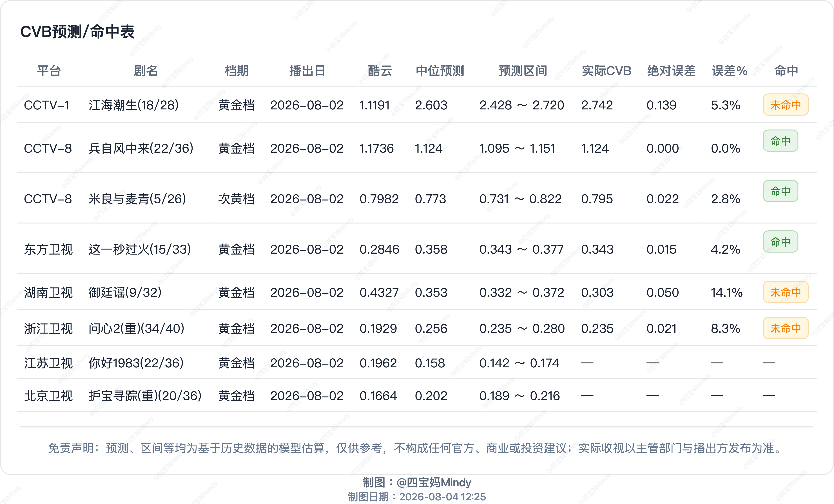The height and width of the screenshot is (504, 834).
Task: Click the 酷云 value 0.7982
Action: [379, 199]
